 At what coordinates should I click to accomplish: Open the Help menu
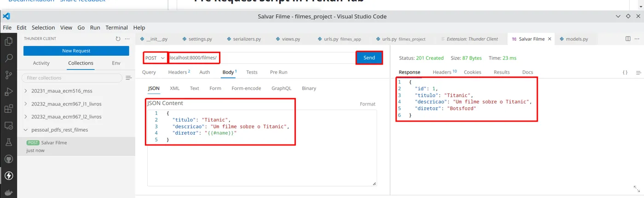(x=139, y=28)
